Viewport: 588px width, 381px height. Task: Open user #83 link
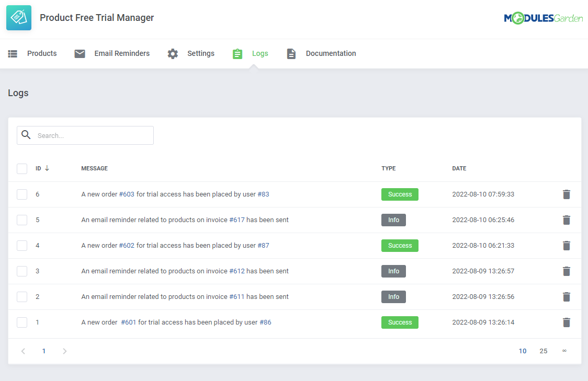pyautogui.click(x=263, y=194)
